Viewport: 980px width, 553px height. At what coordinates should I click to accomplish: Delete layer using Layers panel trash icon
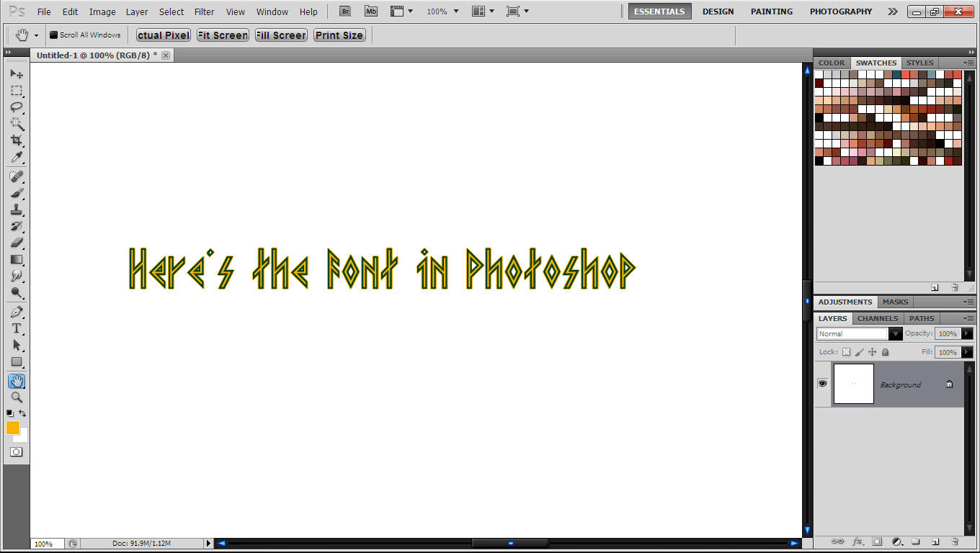click(955, 541)
